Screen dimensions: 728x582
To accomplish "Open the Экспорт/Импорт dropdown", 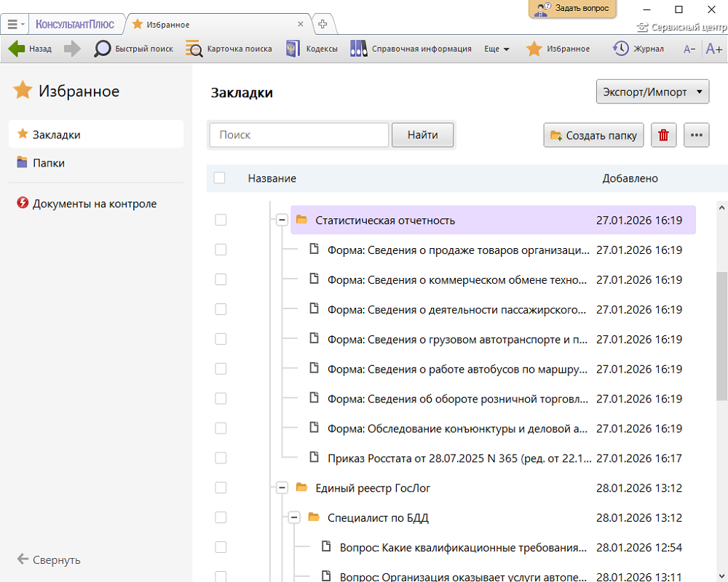I will tap(652, 92).
